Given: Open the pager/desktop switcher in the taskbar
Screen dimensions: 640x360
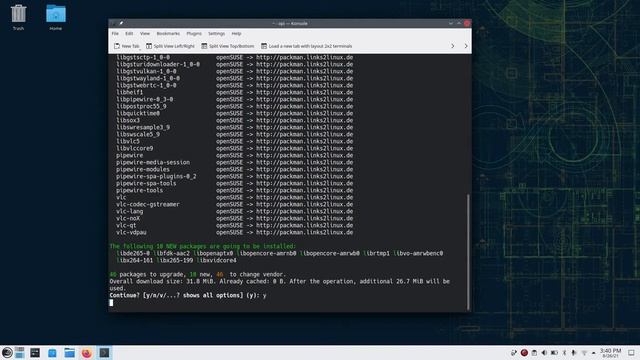Looking at the screenshot, I should pos(20,353).
